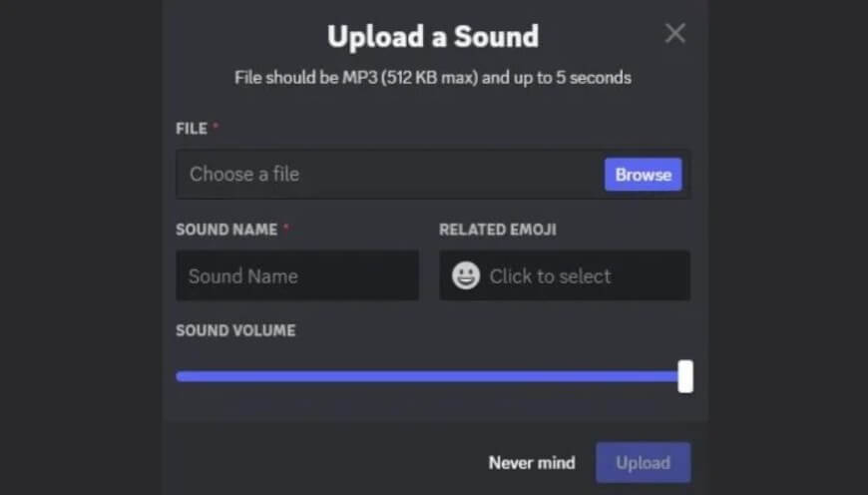Set volume to the slider's left end
The height and width of the screenshot is (495, 868).
(179, 376)
